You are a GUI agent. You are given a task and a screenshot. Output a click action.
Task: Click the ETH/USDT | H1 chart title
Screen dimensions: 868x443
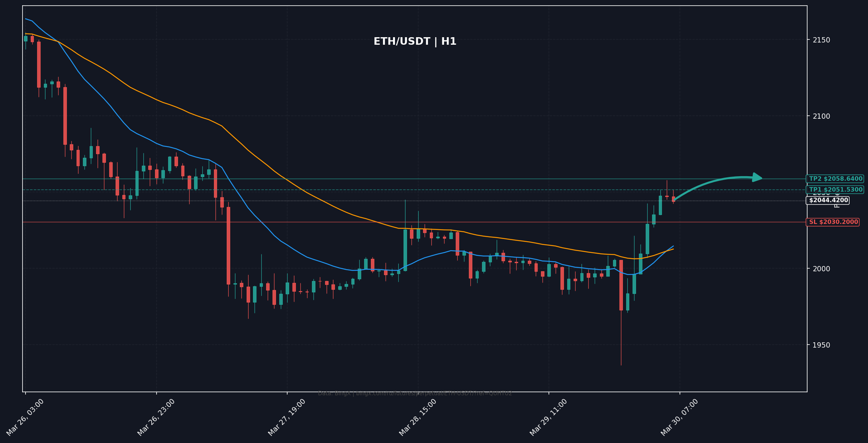coord(415,42)
